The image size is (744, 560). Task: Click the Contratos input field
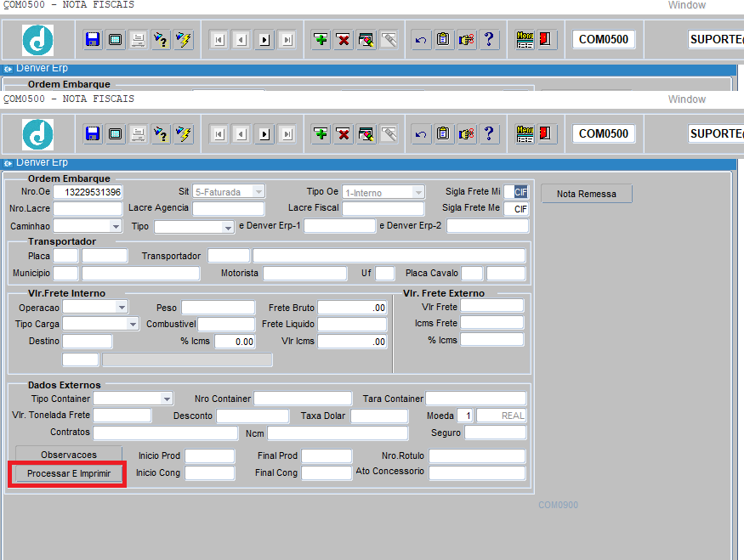click(166, 433)
